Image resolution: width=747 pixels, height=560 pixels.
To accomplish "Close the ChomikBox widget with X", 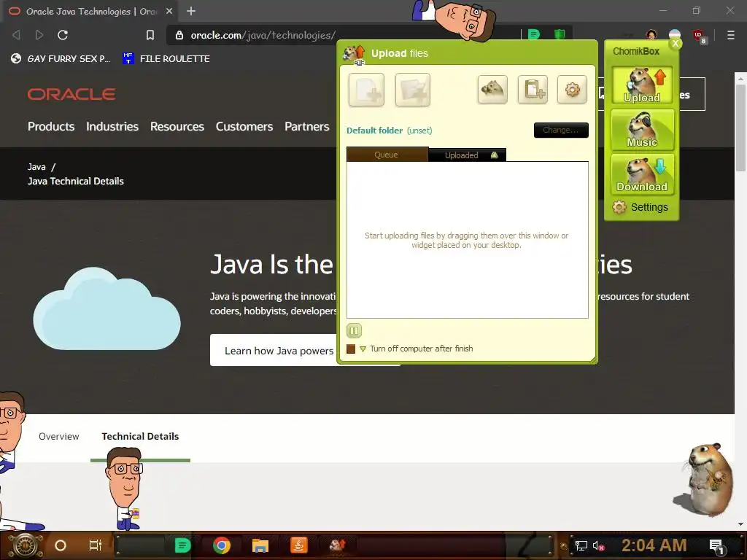I will tap(676, 43).
